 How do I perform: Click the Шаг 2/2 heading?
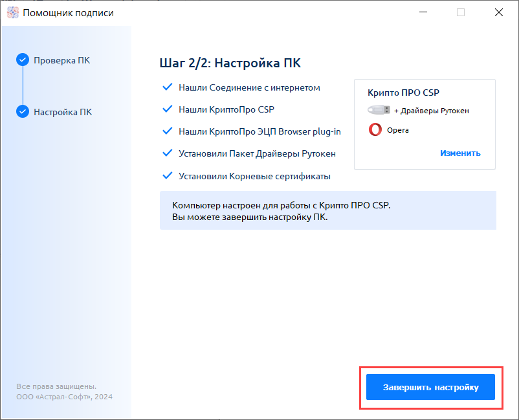pyautogui.click(x=230, y=63)
